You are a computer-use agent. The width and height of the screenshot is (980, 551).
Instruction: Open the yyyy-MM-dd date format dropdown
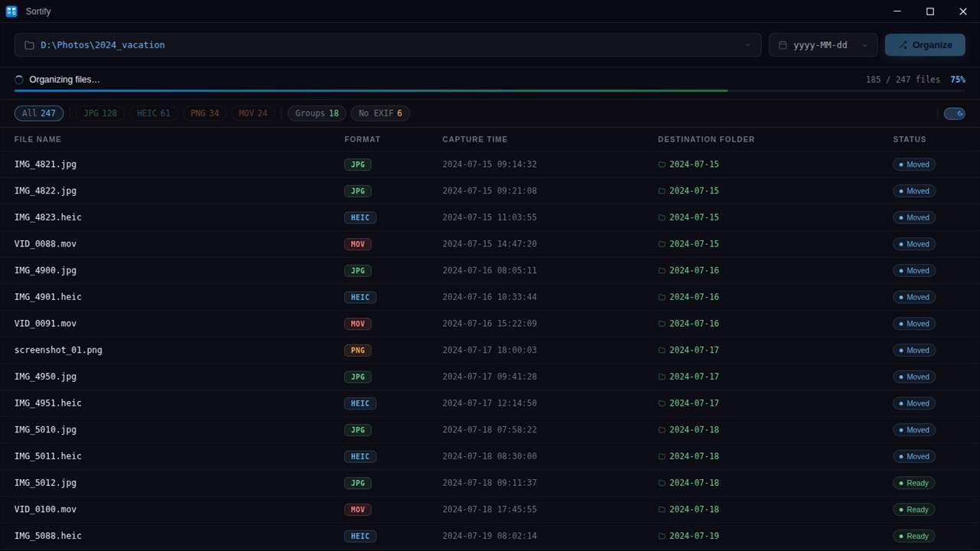click(x=823, y=45)
